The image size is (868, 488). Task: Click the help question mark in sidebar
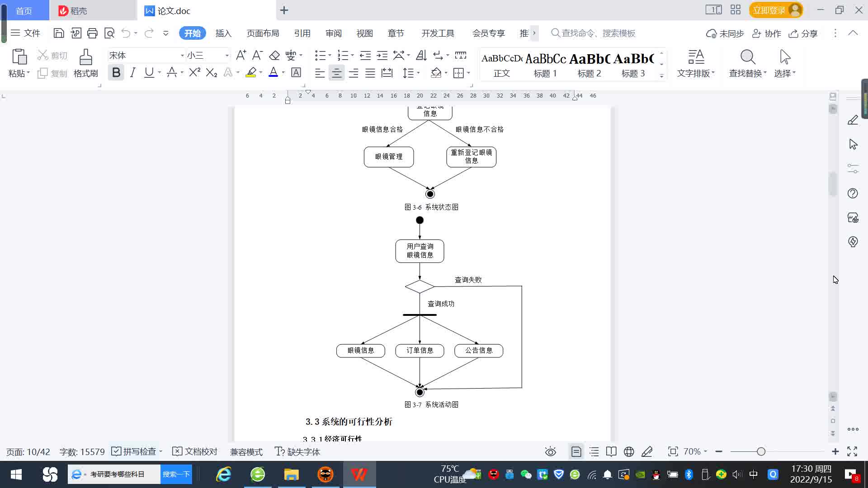coord(853,193)
